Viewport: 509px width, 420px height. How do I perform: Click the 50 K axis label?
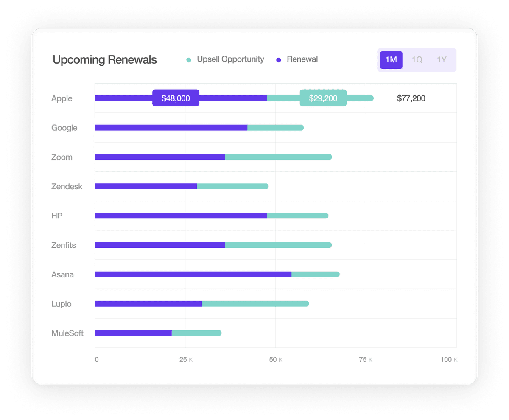coord(276,360)
